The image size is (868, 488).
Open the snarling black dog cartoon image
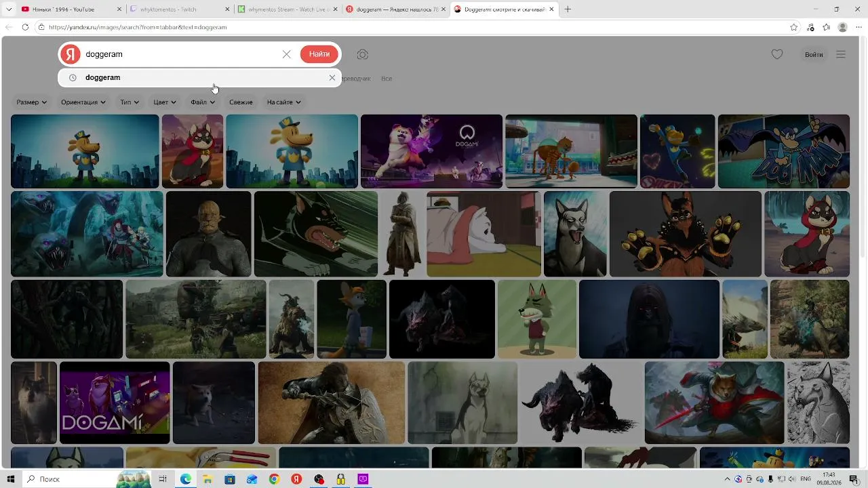[x=316, y=234]
